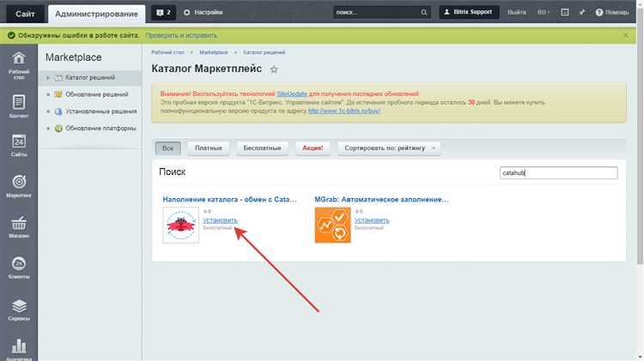Click Проверить и исправить link
The image size is (644, 361).
[181, 35]
